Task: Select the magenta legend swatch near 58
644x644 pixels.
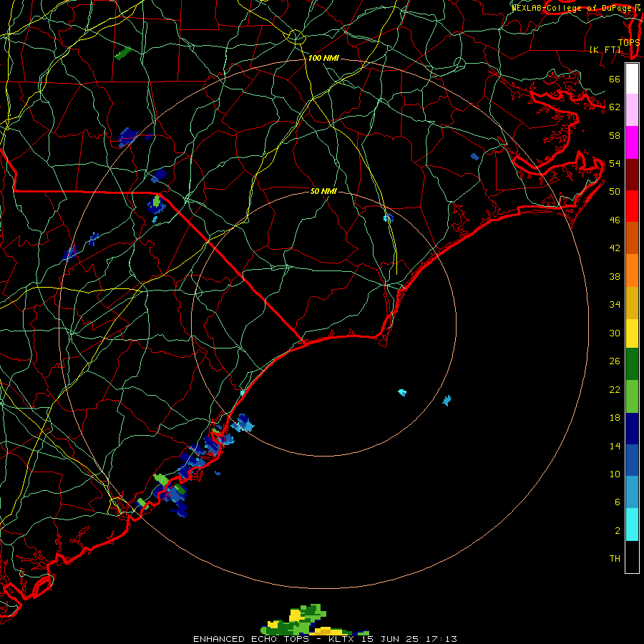Action: tap(632, 142)
